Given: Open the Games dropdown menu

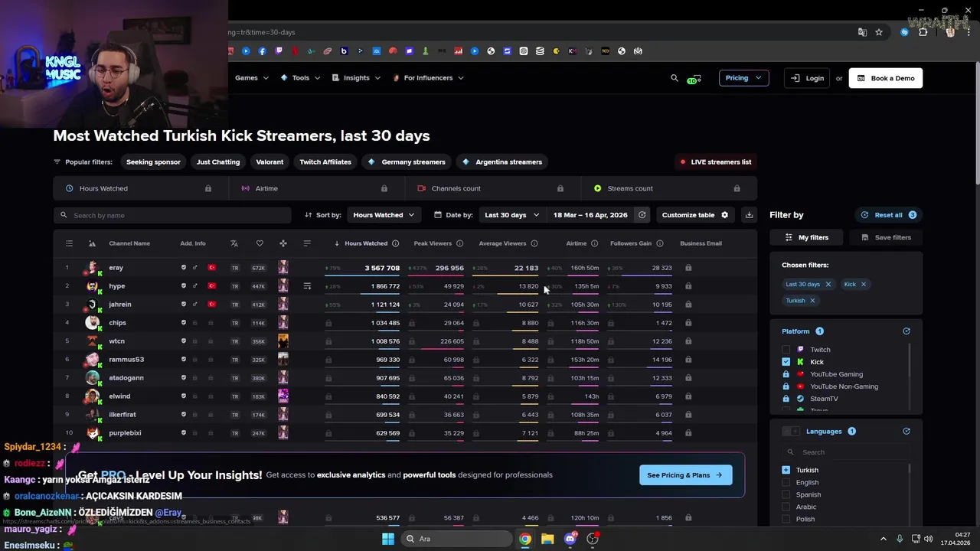Looking at the screenshot, I should (252, 78).
